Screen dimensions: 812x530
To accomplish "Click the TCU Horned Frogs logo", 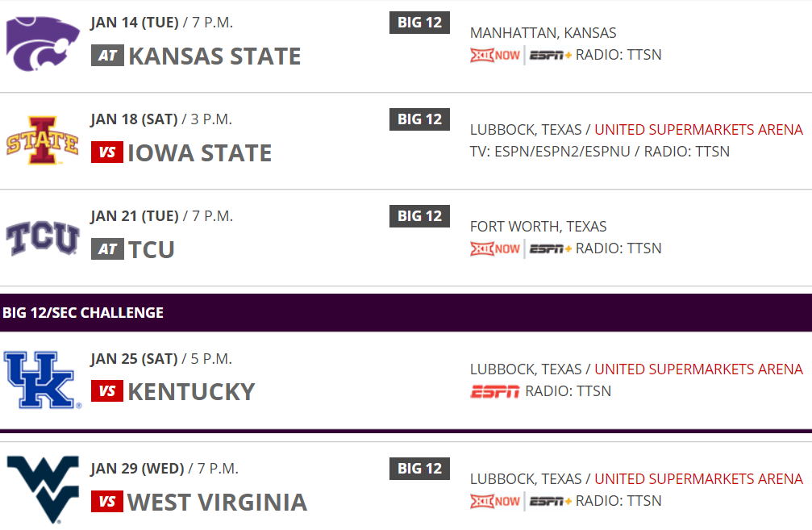I will pyautogui.click(x=43, y=239).
